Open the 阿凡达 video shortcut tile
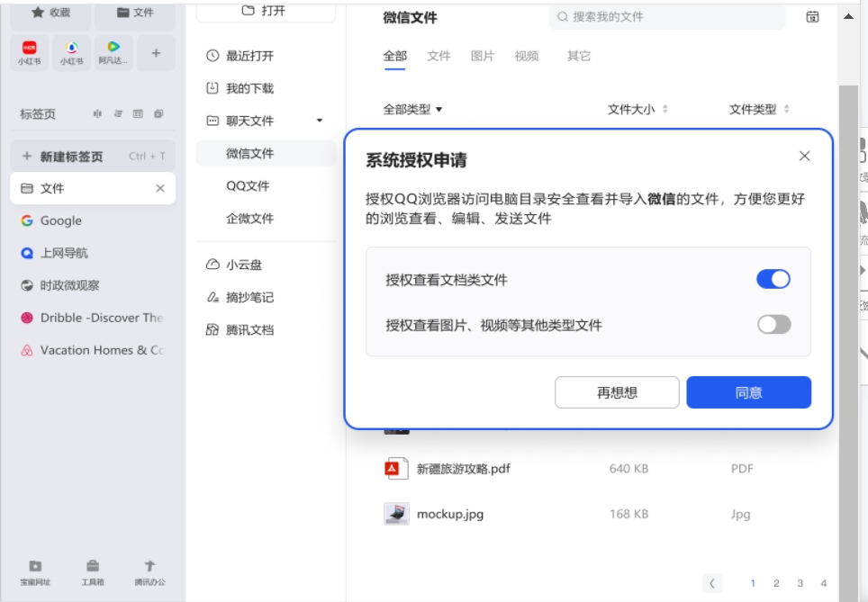This screenshot has height=602, width=868. [113, 52]
